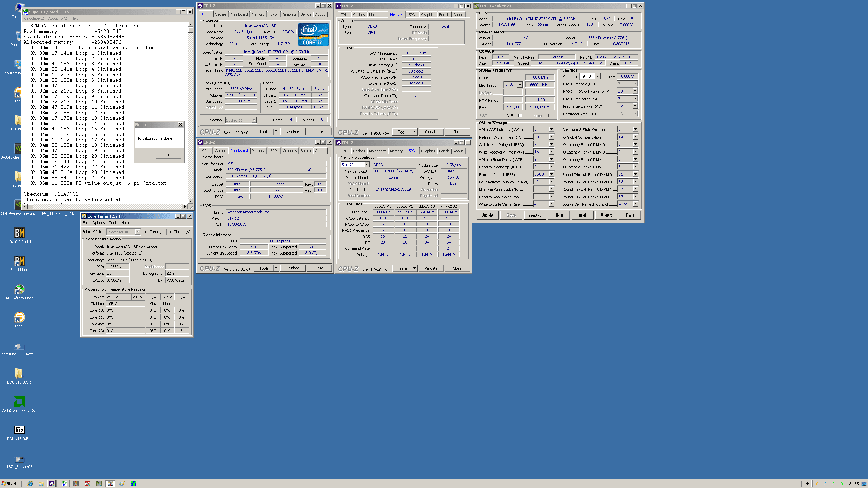Click the Apply button in CPU-Tweaker
Viewport: 868px width, 488px height.
click(x=487, y=215)
